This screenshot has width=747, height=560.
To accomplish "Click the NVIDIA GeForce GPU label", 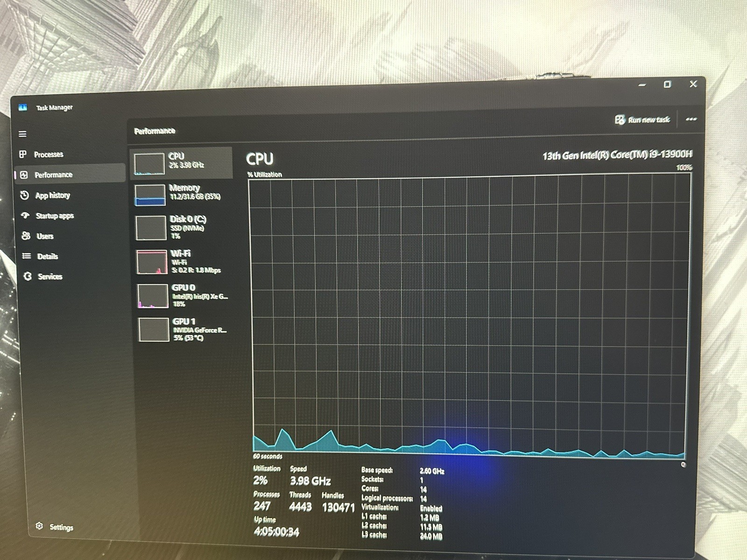I will (200, 330).
